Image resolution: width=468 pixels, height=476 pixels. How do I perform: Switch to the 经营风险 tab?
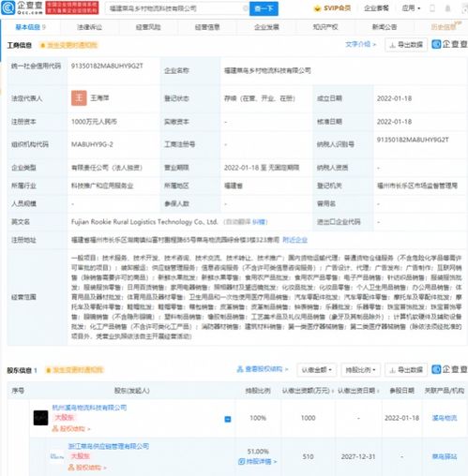(x=148, y=27)
